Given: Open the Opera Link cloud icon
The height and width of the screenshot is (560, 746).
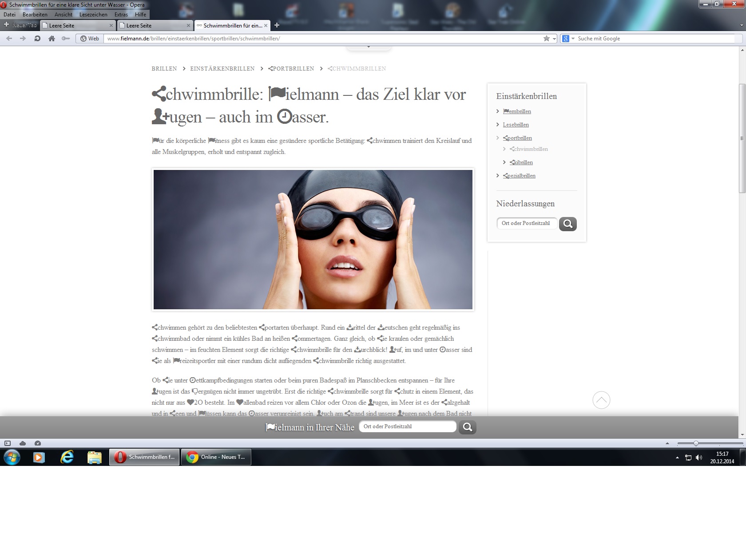Looking at the screenshot, I should pos(23,443).
